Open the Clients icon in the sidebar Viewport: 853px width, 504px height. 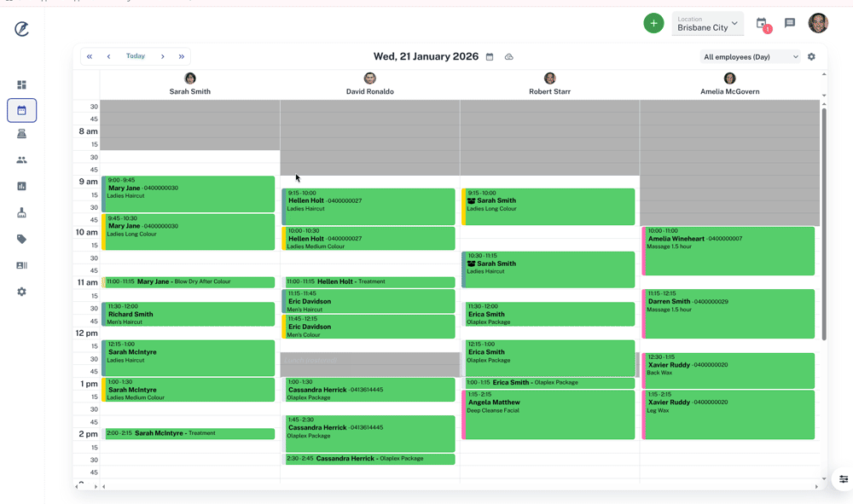coord(21,160)
